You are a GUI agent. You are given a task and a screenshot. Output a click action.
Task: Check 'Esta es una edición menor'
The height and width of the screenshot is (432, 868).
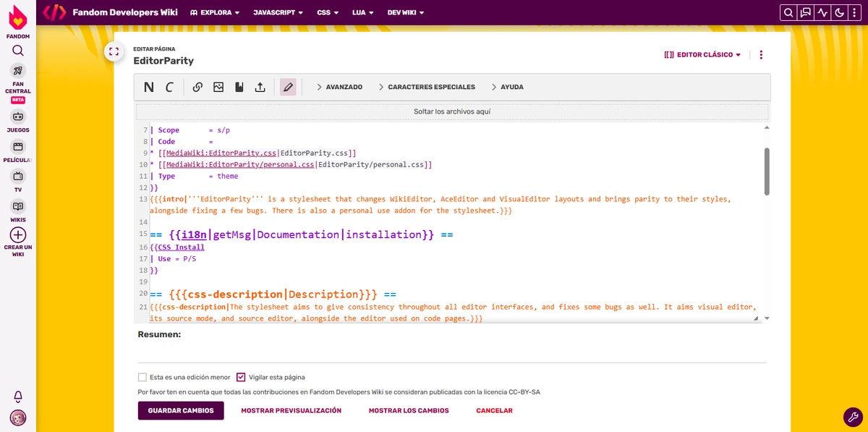142,377
